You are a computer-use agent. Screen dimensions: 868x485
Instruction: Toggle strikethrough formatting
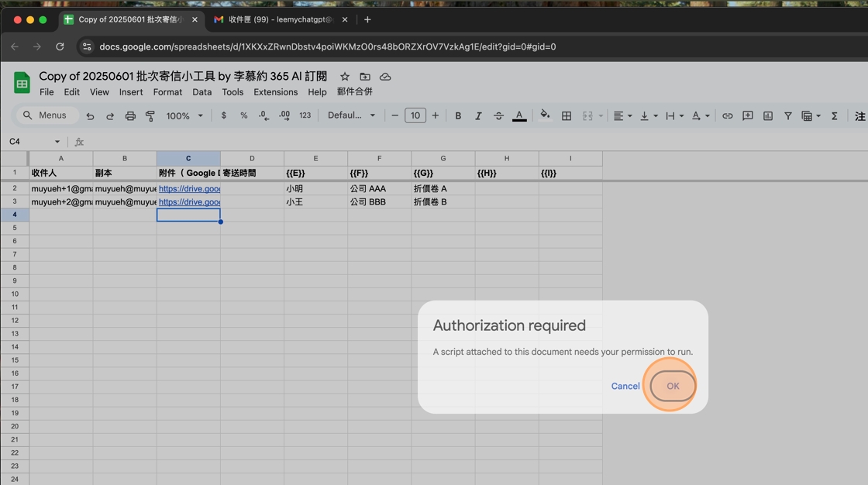[498, 115]
